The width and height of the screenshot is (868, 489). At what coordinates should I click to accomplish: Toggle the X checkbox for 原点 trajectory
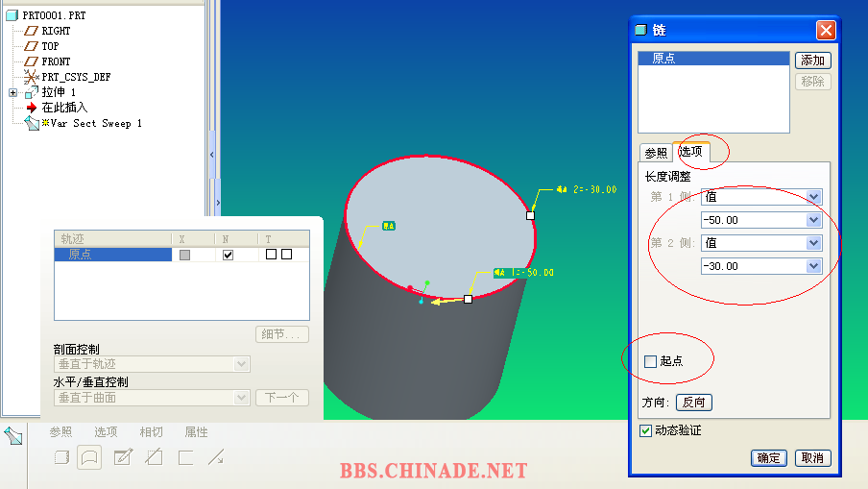(185, 255)
